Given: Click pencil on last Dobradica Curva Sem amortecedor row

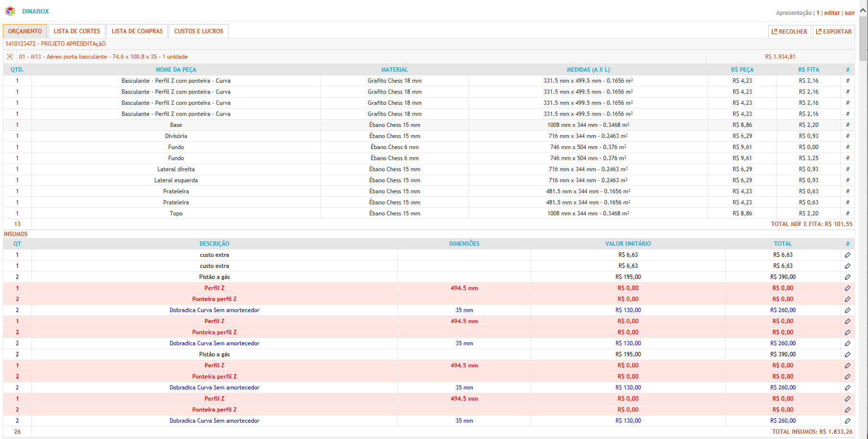Looking at the screenshot, I should point(847,421).
